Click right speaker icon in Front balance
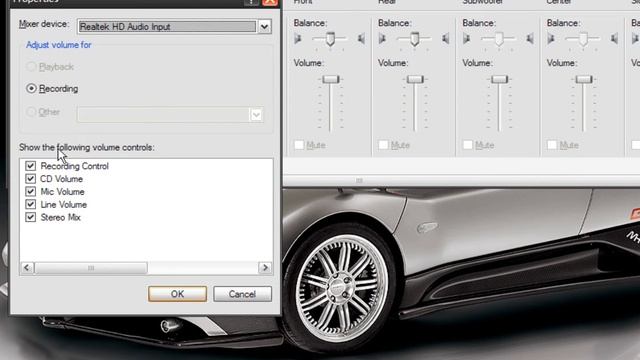 click(361, 39)
